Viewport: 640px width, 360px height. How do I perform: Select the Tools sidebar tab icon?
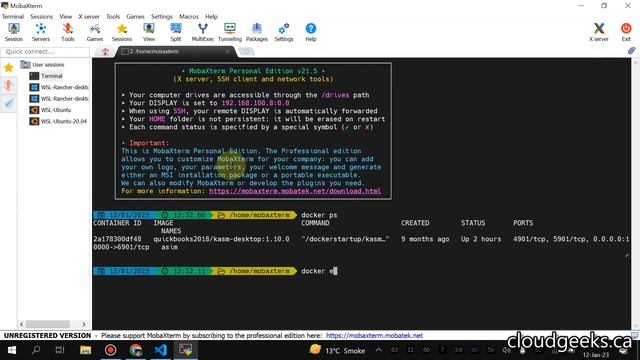(9, 85)
